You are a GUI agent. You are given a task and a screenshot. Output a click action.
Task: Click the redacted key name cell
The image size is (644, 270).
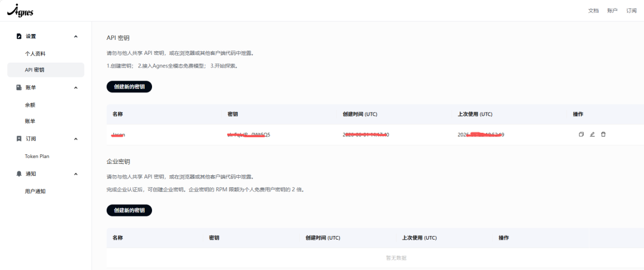[x=119, y=134]
